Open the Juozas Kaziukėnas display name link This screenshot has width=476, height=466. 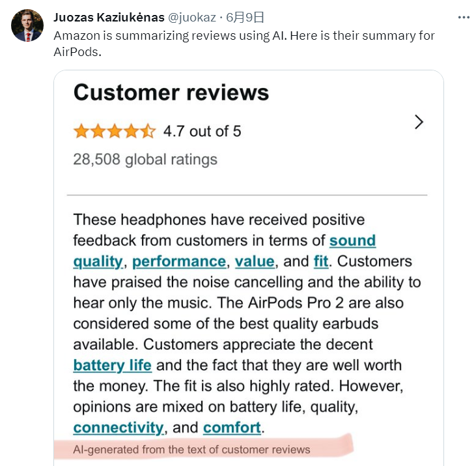coord(109,18)
